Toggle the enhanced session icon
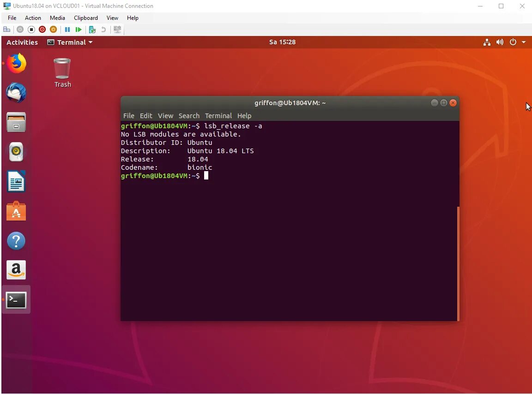 pyautogui.click(x=117, y=30)
